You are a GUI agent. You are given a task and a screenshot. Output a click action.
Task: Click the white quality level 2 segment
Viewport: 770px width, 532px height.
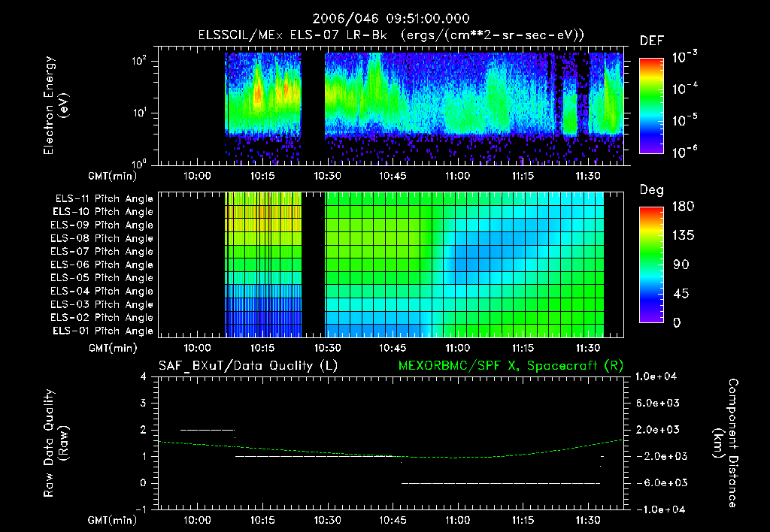[208, 430]
